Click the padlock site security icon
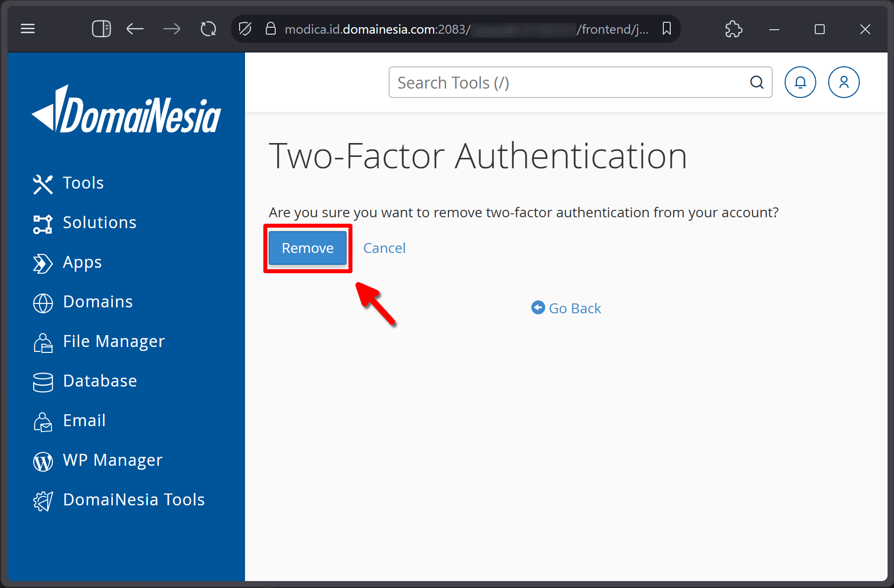Screen dimensions: 894x588 point(270,29)
